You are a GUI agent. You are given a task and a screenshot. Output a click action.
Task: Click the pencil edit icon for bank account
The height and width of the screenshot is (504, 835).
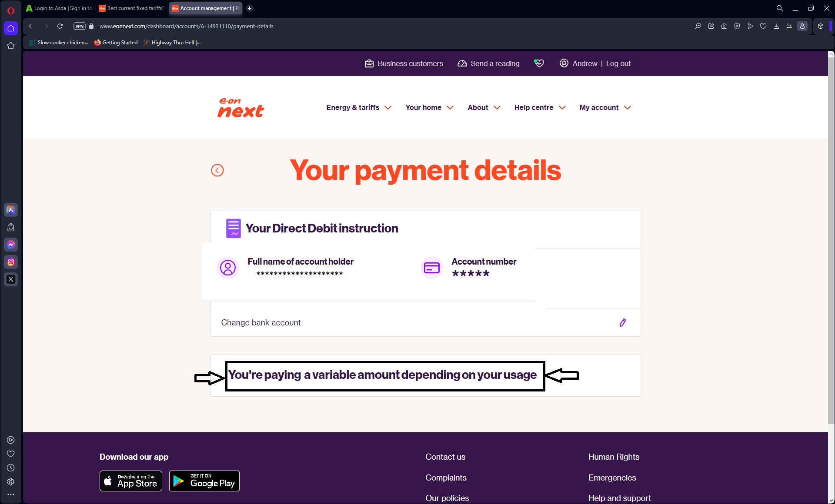point(623,322)
